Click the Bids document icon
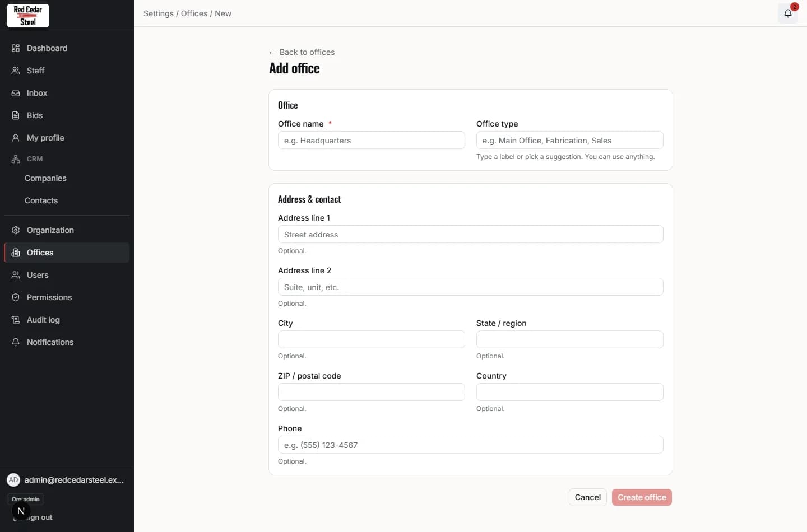807x532 pixels. [16, 115]
